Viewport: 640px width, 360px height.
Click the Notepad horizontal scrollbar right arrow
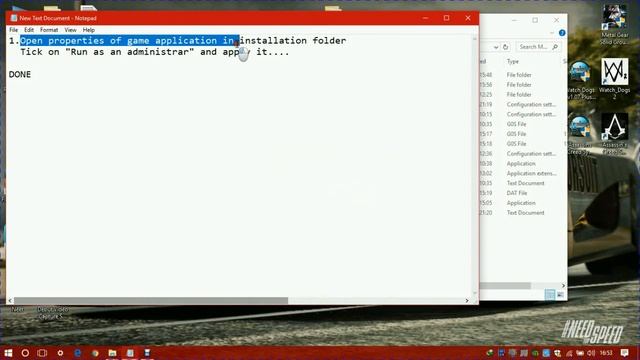click(x=467, y=300)
